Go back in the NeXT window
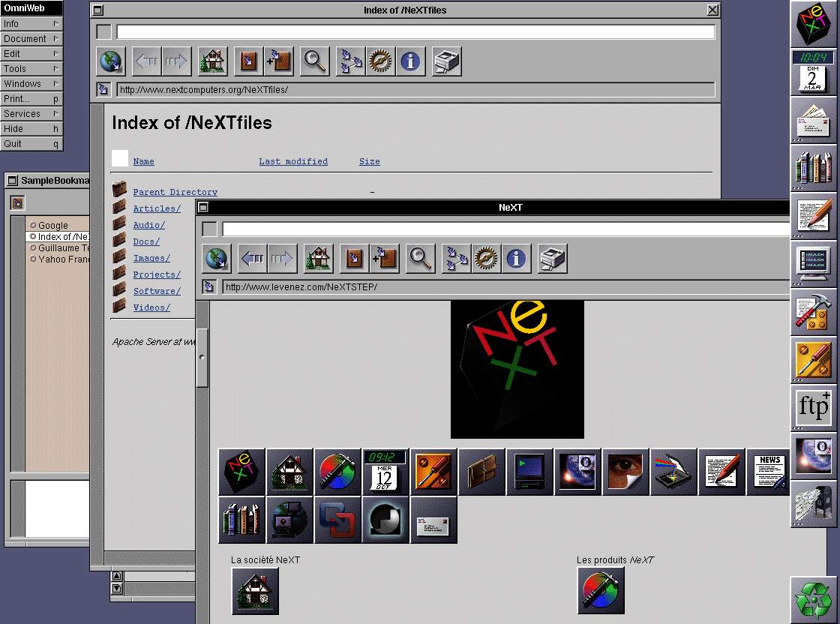 [x=252, y=259]
